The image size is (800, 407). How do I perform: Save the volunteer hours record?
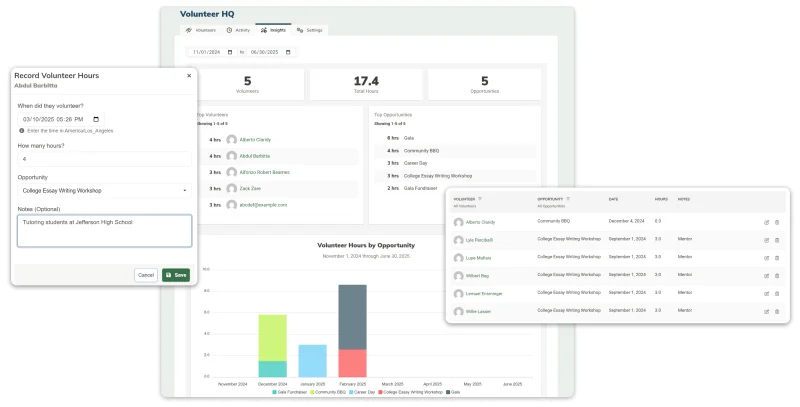pos(176,275)
